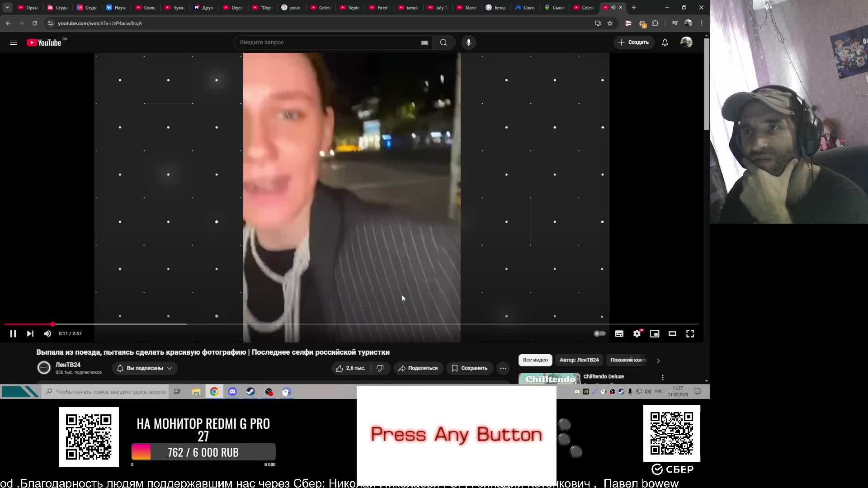This screenshot has width=868, height=488.
Task: Skip to the next video
Action: (30, 333)
